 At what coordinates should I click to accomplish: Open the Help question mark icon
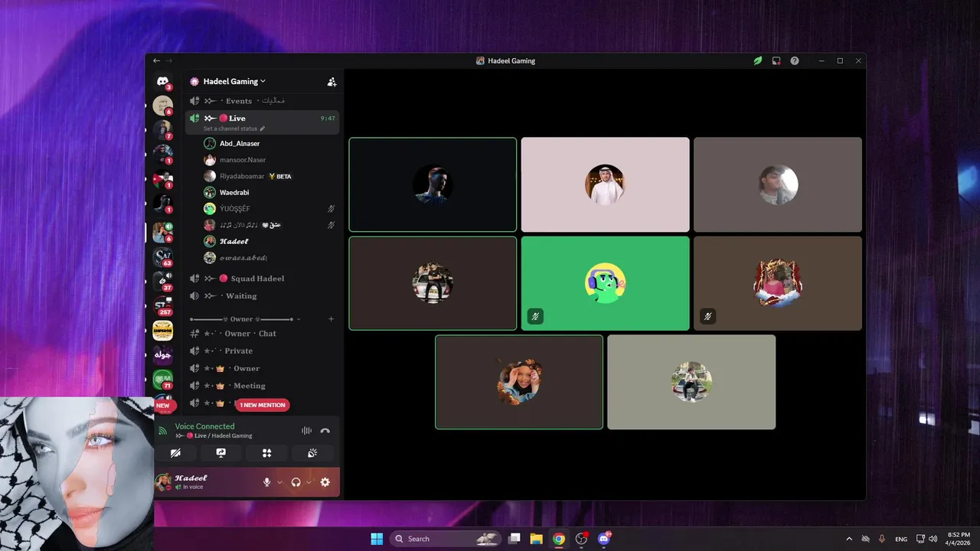(795, 60)
